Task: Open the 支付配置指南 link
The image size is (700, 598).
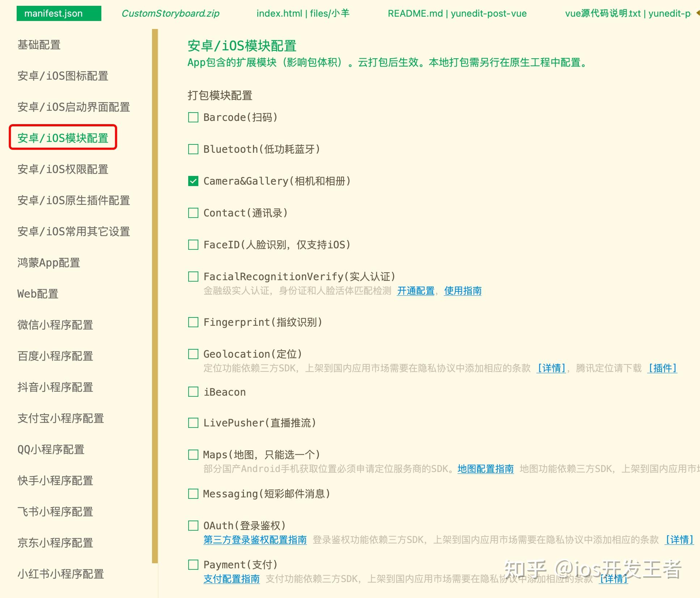Action: tap(231, 579)
